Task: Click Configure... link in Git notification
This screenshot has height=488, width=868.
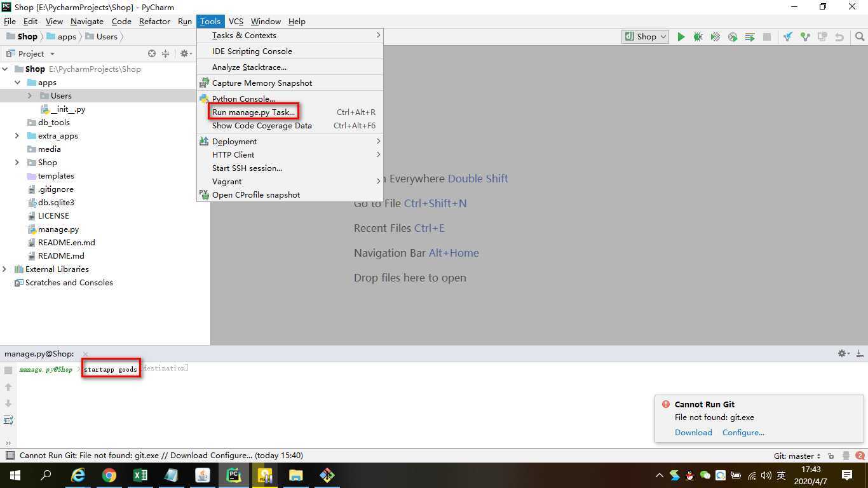Action: [743, 433]
